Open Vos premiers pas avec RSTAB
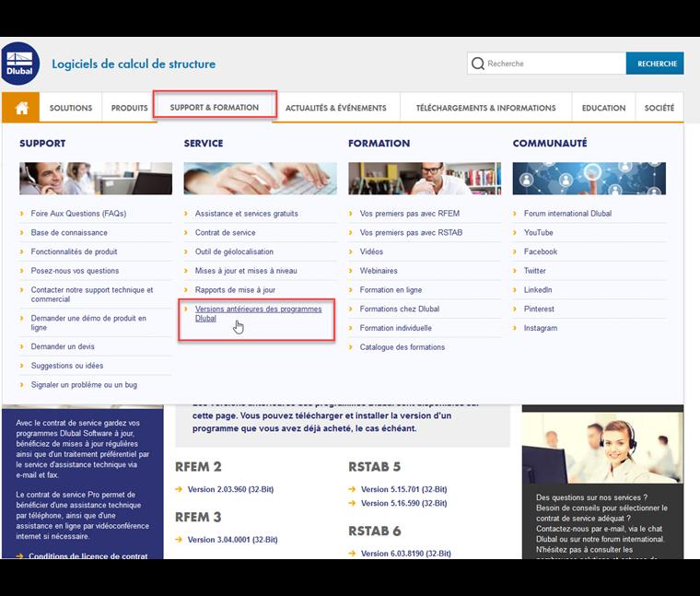The width and height of the screenshot is (700, 596). coord(411,232)
